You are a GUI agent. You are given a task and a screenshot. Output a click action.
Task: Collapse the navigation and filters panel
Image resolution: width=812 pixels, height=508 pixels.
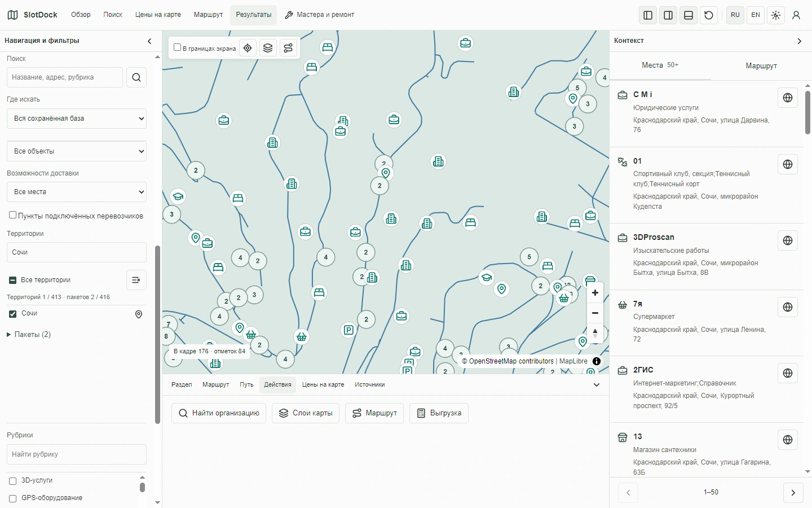(x=149, y=41)
